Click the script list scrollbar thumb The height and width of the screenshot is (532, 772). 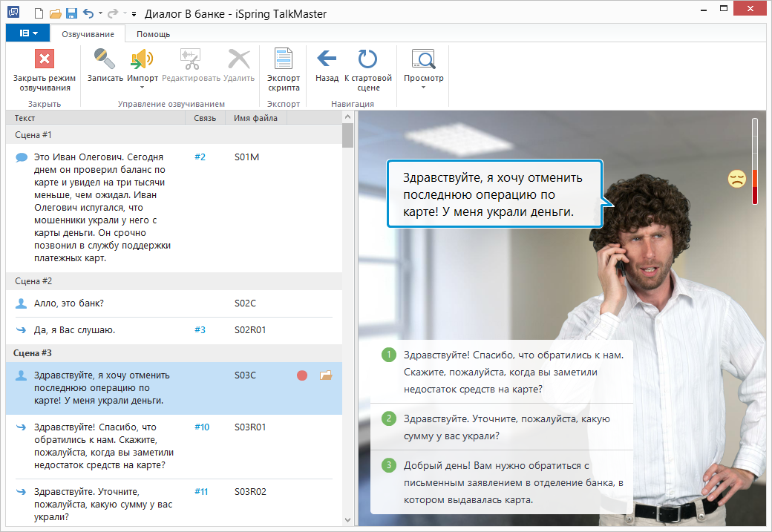pos(347,136)
